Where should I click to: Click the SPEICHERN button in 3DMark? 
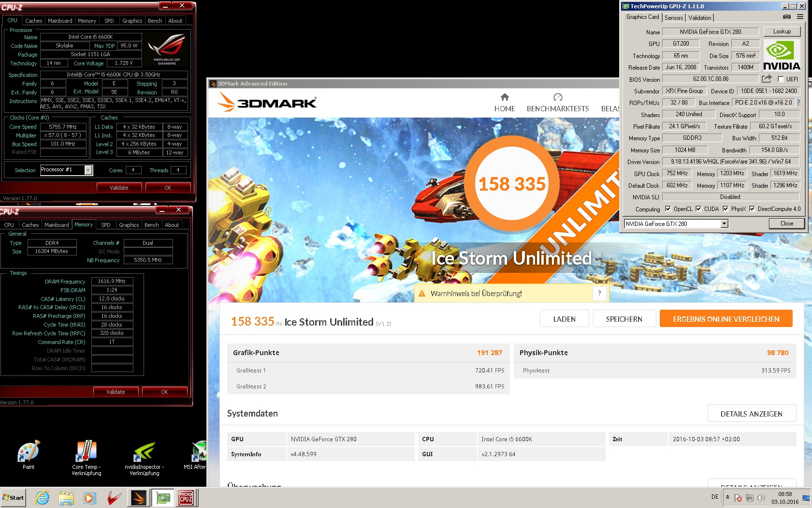pyautogui.click(x=624, y=319)
